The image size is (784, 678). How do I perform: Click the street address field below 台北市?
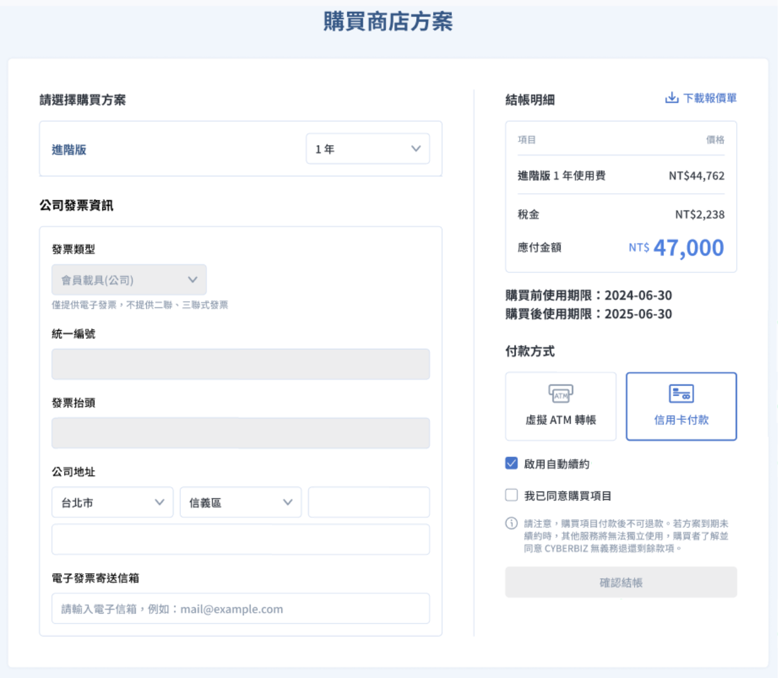point(240,540)
